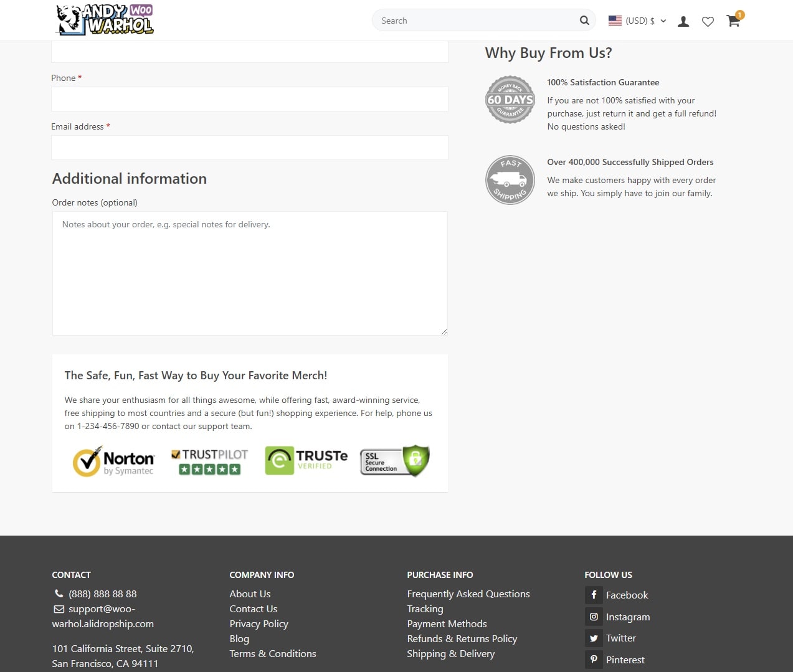Click into the Phone field
793x672 pixels.
[250, 99]
